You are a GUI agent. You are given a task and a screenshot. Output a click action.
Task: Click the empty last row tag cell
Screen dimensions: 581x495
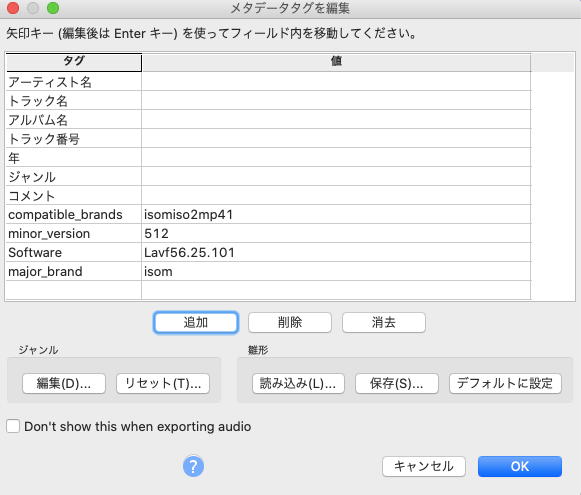pyautogui.click(x=73, y=290)
